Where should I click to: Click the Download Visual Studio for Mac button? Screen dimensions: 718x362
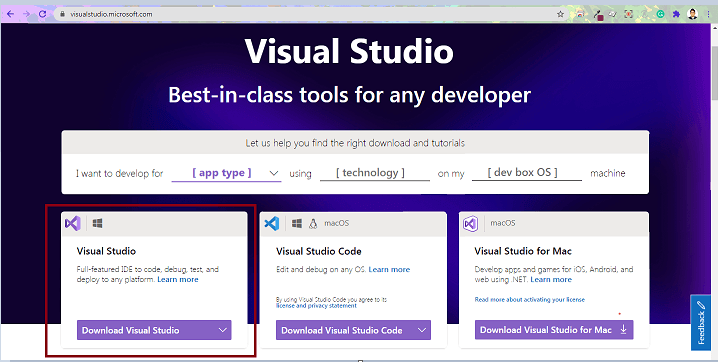[554, 330]
